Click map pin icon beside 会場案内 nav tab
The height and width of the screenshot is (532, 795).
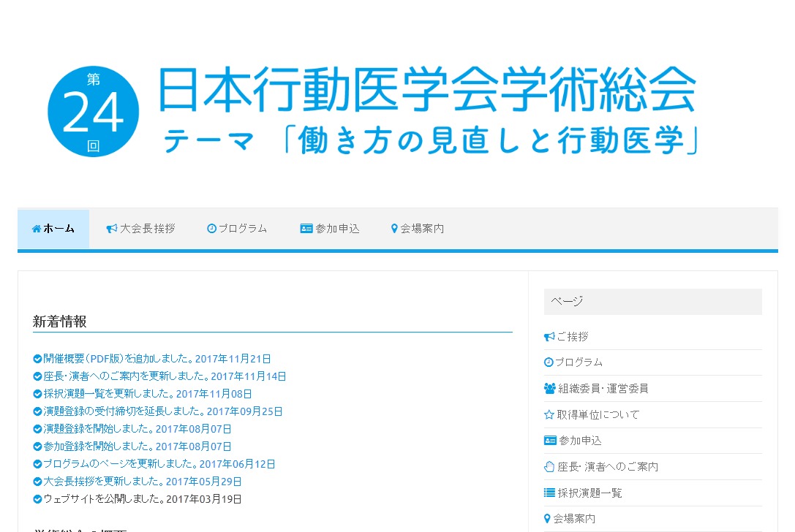(x=394, y=229)
